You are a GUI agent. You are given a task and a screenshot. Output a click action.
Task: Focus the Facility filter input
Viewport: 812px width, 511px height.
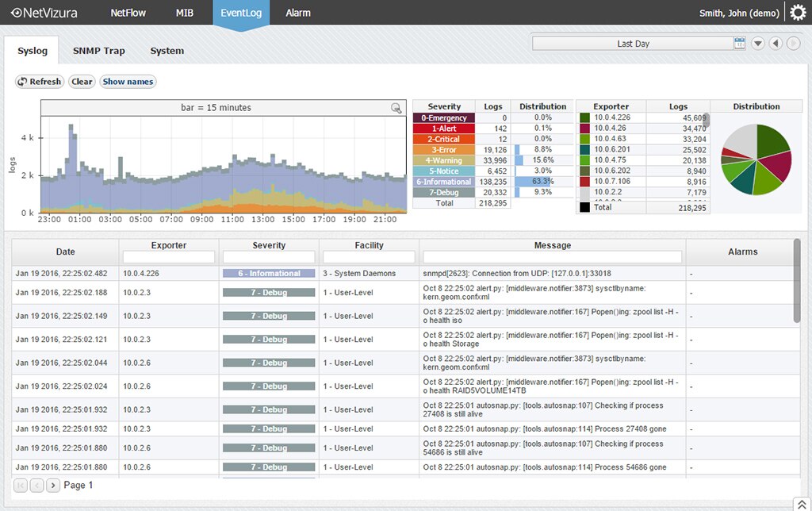(x=369, y=257)
